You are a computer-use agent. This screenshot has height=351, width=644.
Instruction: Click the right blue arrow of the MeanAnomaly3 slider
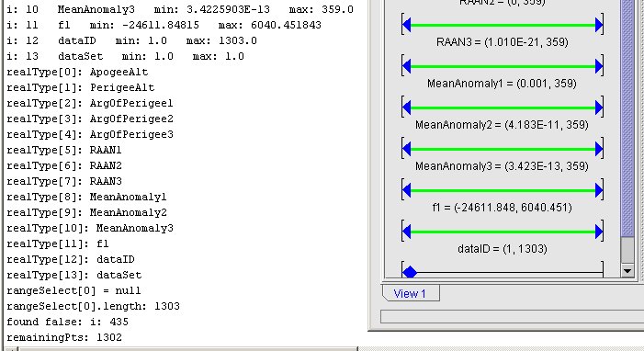click(x=599, y=149)
